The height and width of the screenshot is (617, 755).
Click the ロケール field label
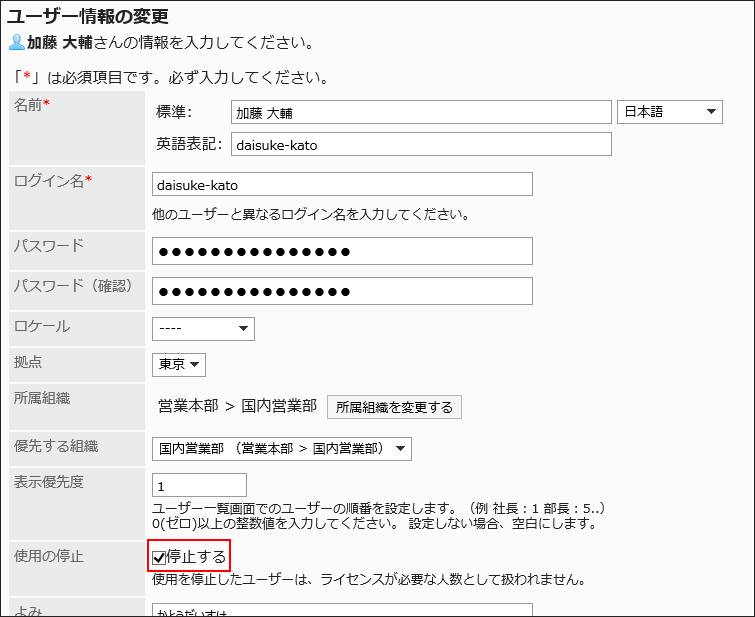(42, 326)
